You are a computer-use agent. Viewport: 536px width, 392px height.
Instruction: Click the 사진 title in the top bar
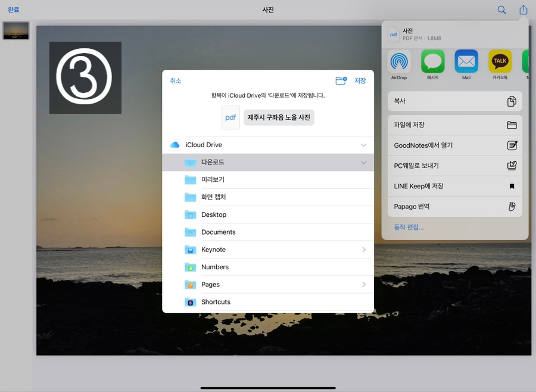coord(267,10)
